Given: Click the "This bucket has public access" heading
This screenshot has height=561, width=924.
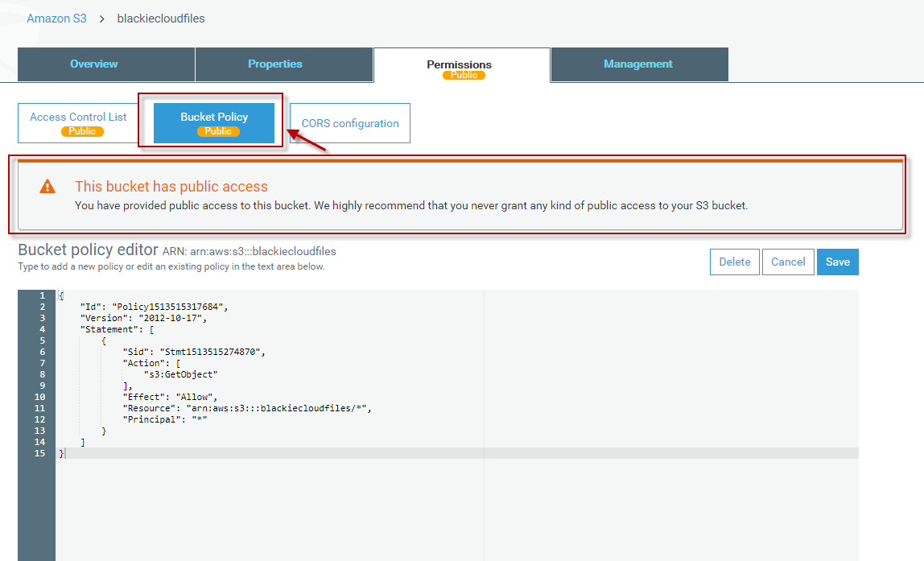Looking at the screenshot, I should click(x=171, y=187).
